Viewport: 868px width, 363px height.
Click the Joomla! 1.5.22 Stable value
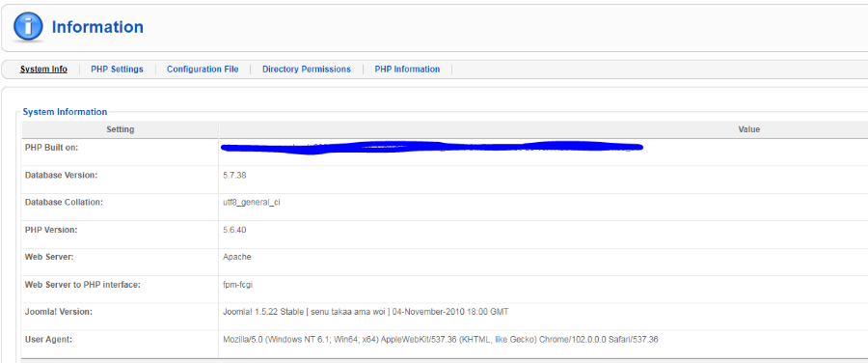point(366,312)
